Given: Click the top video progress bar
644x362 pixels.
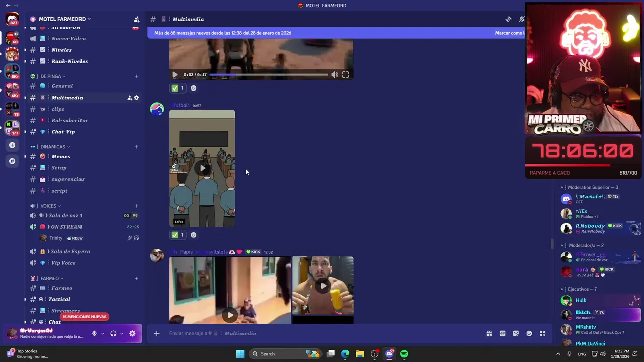Looking at the screenshot, I should (268, 75).
